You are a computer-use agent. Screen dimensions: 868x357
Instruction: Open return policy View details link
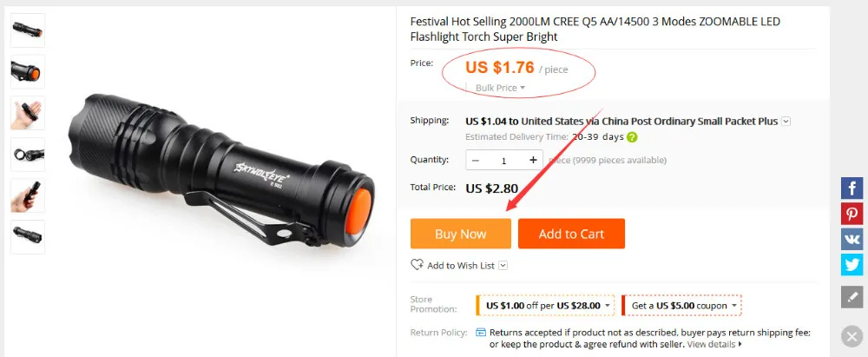point(714,344)
